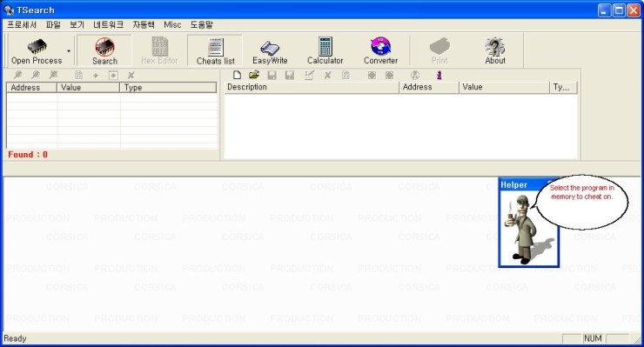This screenshot has height=347, width=644.
Task: Click the TSearch title bar icon
Action: coord(8,10)
